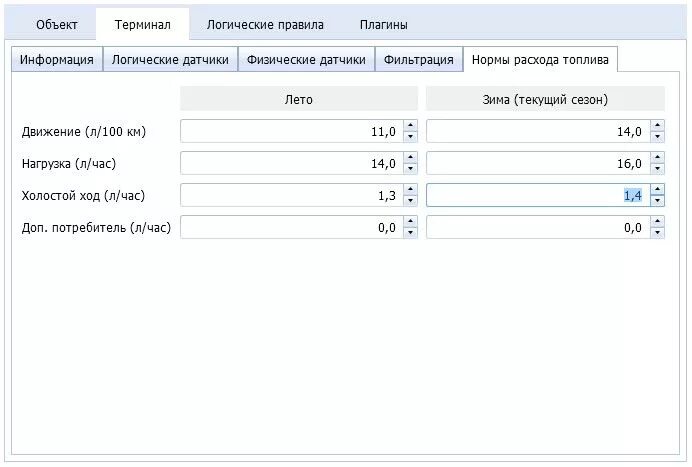Click summer Движение input field
This screenshot has width=692, height=467.
coord(291,131)
